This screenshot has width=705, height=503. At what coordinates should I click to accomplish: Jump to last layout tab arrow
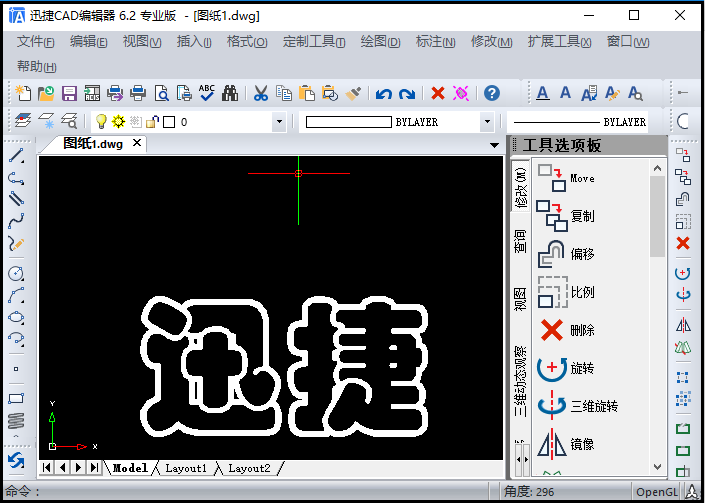pos(94,467)
